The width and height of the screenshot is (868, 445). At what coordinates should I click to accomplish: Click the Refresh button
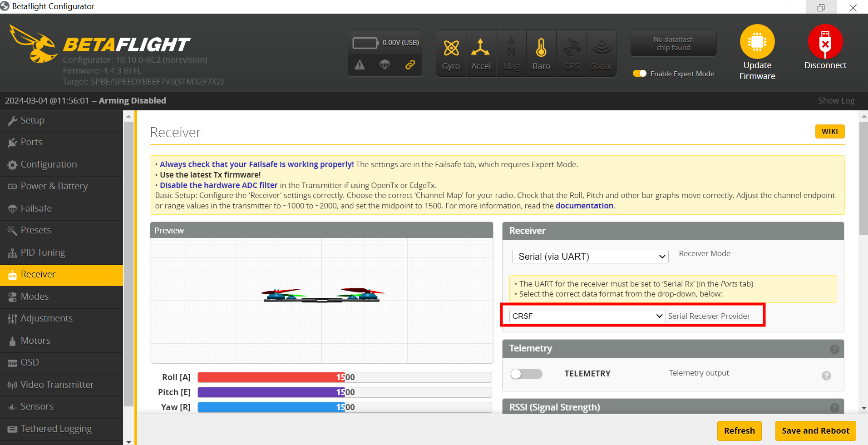(x=740, y=431)
